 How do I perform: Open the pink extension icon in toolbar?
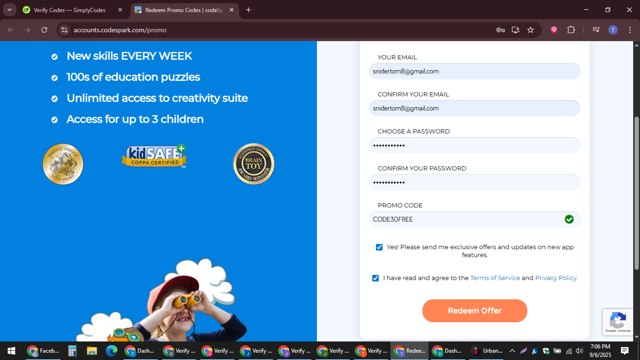pos(554,30)
